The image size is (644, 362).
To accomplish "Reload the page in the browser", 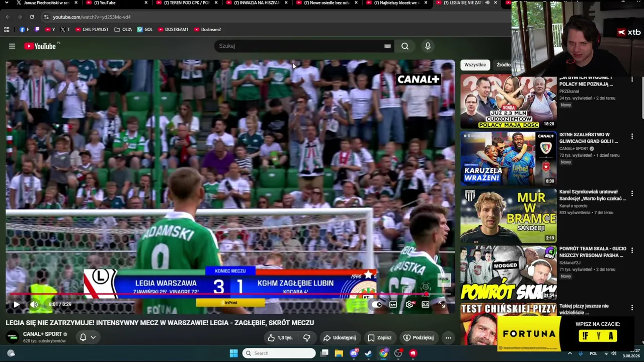I will pyautogui.click(x=32, y=17).
